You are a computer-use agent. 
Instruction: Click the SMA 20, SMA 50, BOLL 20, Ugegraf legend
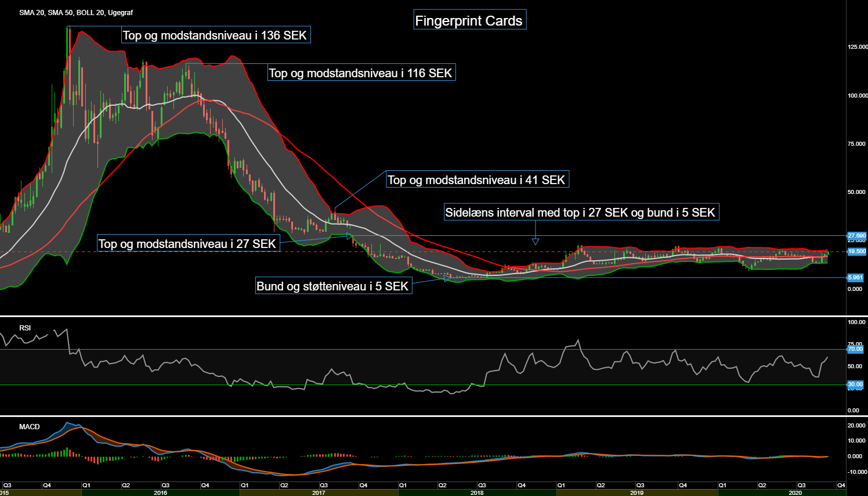click(76, 12)
